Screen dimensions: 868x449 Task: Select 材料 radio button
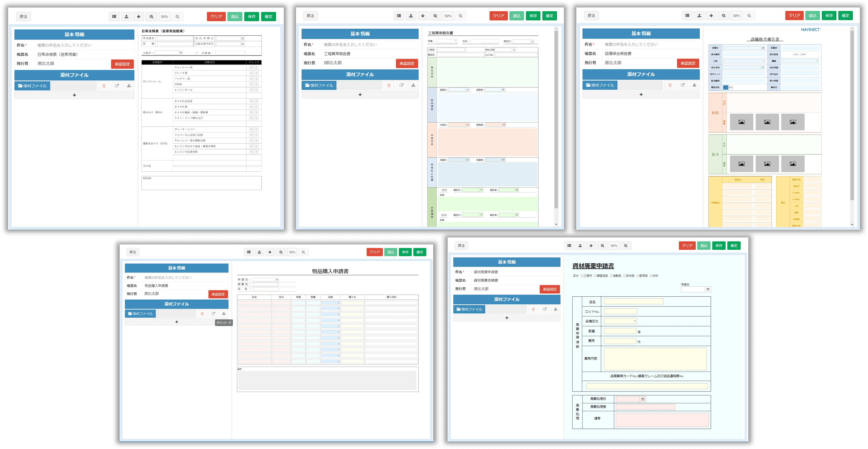pos(651,276)
